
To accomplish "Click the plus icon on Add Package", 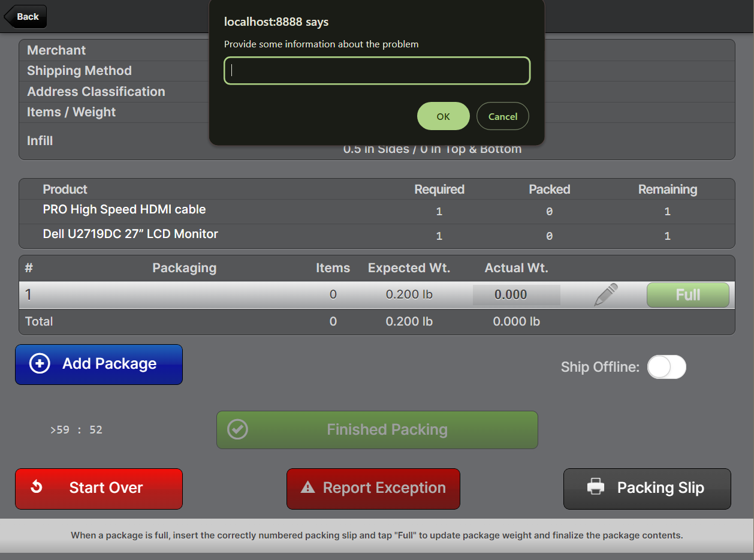I will pos(40,364).
